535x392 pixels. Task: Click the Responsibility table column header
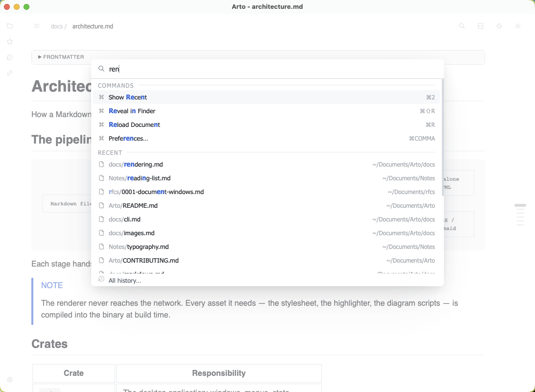219,373
